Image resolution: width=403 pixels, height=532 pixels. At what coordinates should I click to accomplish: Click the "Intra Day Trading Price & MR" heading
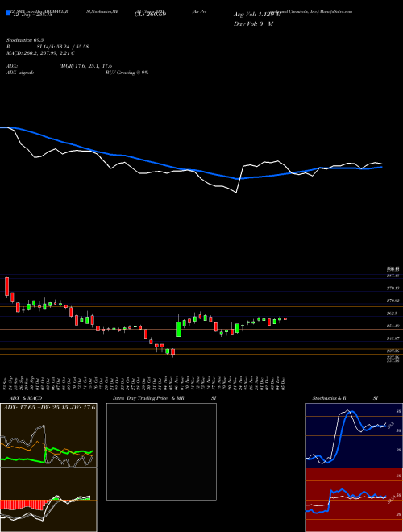(148, 398)
